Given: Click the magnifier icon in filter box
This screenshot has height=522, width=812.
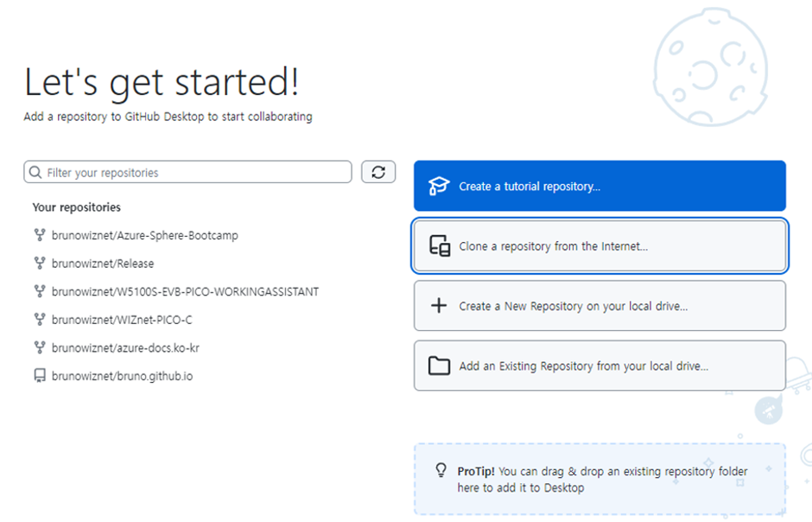Looking at the screenshot, I should coord(35,173).
